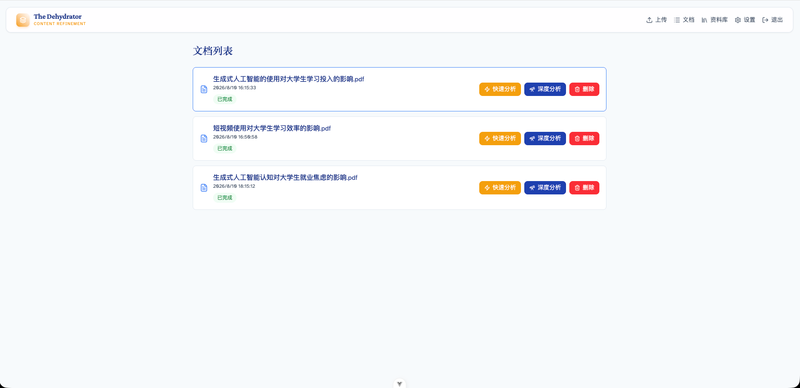Open the 上传 upload page

(x=656, y=20)
